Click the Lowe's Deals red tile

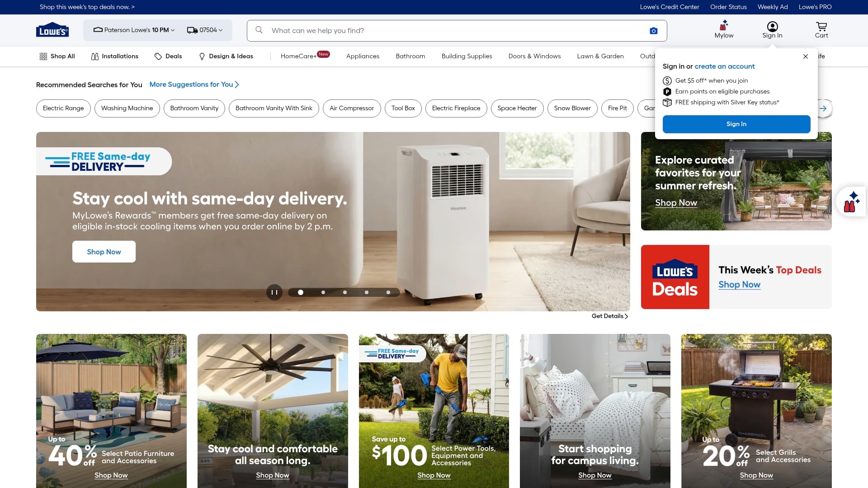(x=675, y=277)
